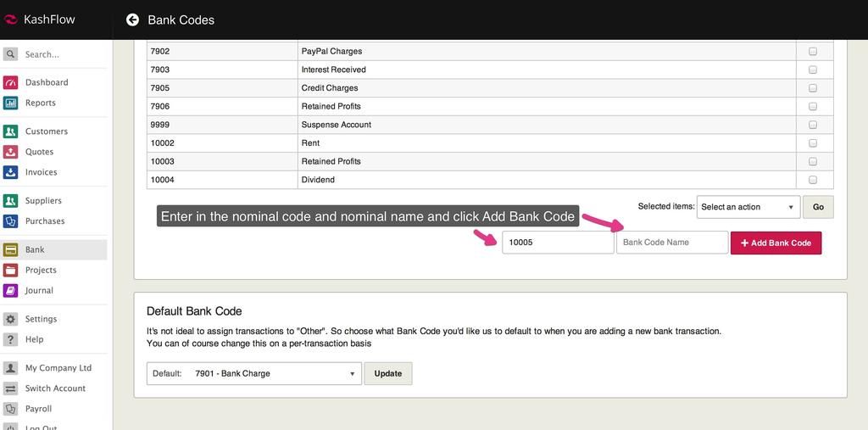Tick the checkbox for PayPal Charges
This screenshot has width=868, height=430.
[x=813, y=51]
